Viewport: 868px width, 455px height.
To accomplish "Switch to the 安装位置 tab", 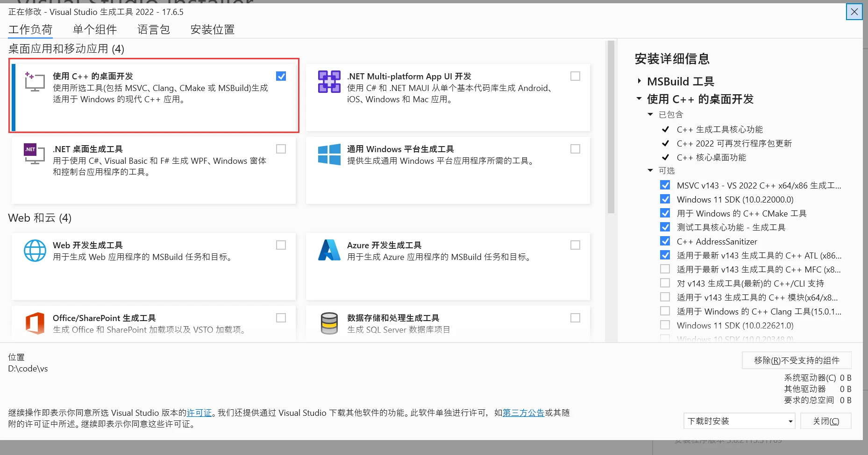I will (x=213, y=29).
